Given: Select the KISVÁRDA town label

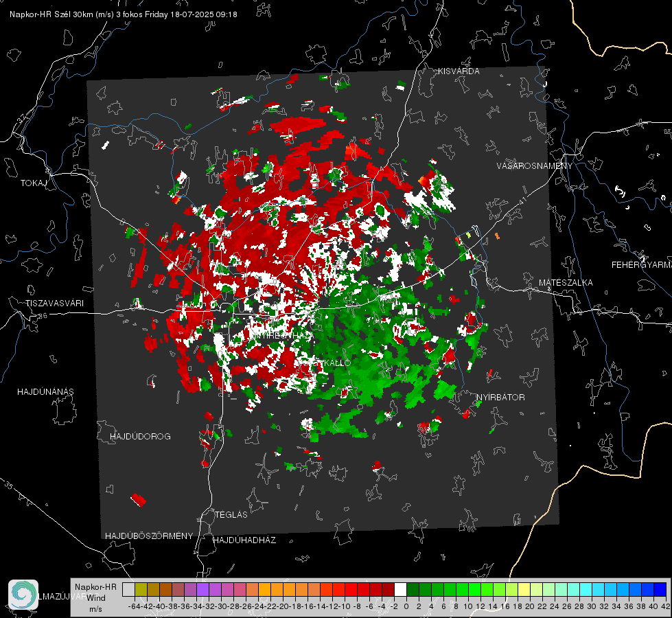Looking at the screenshot, I should coord(459,71).
